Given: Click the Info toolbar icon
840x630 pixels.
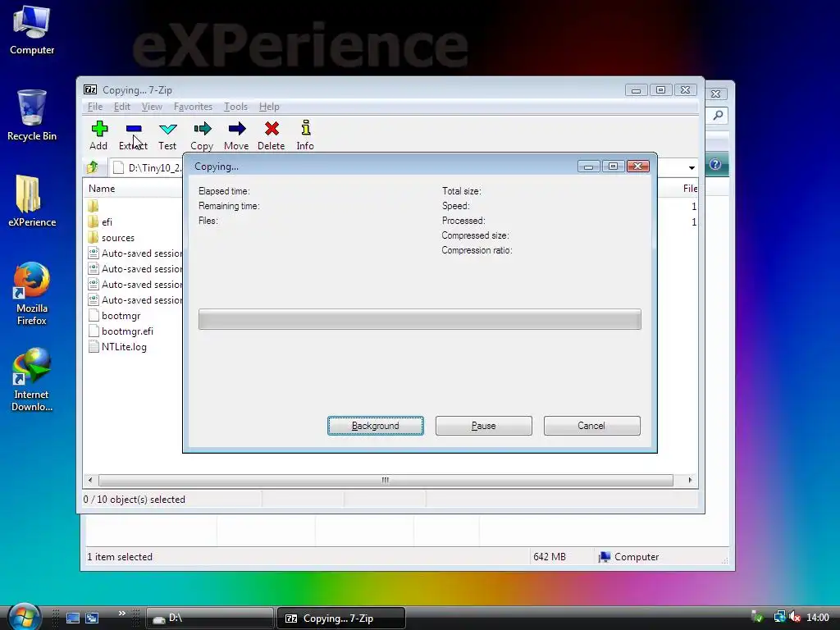Looking at the screenshot, I should click(306, 128).
